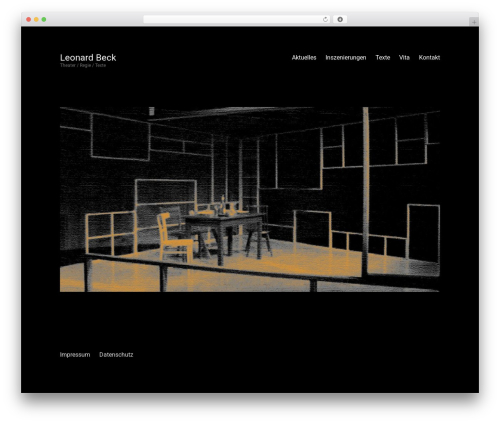This screenshot has height=423, width=500.
Task: Click the download icon beside the address bar
Action: 340,20
